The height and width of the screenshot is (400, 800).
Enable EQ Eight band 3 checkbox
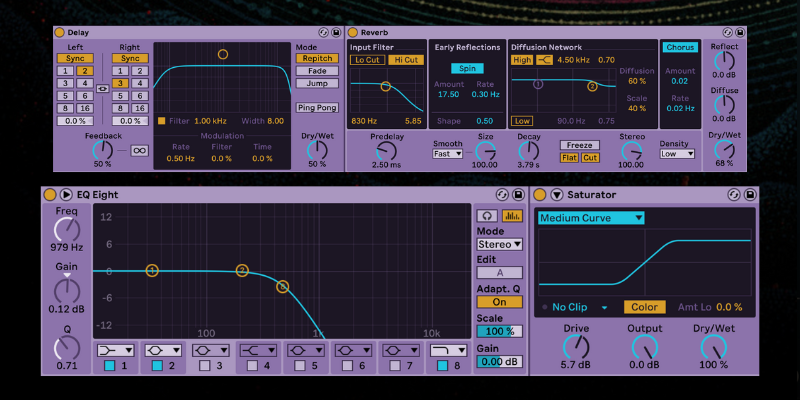point(206,366)
